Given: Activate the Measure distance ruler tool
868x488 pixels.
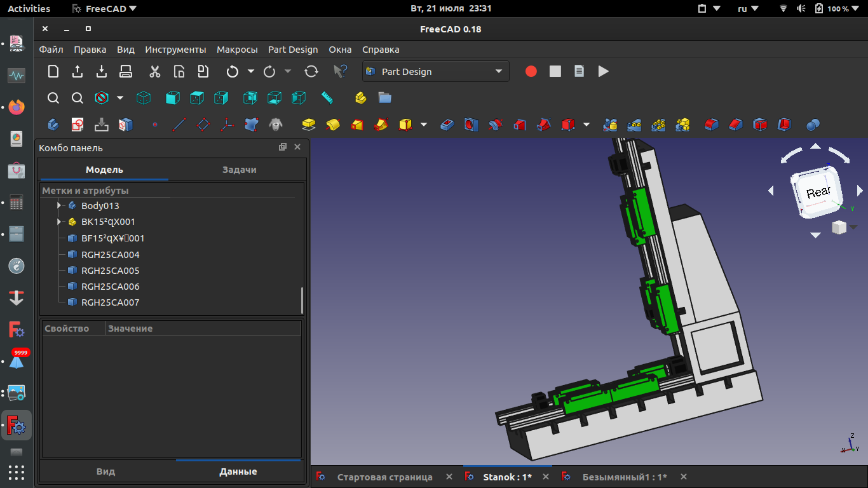Looking at the screenshot, I should click(x=327, y=98).
